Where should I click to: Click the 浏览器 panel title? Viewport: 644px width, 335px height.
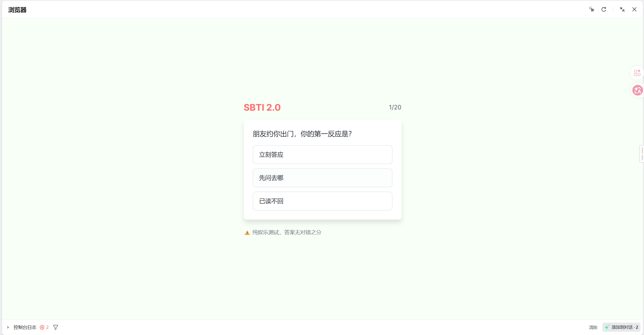click(17, 10)
